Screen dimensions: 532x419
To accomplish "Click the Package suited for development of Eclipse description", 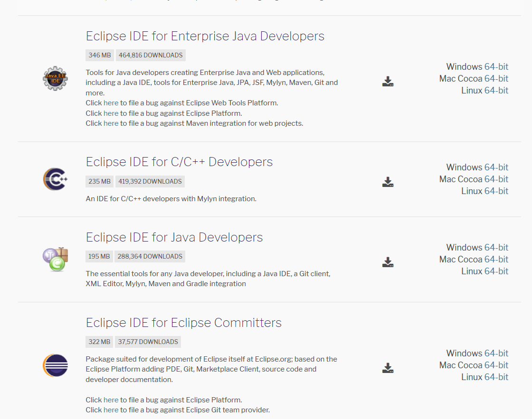I will tap(211, 369).
